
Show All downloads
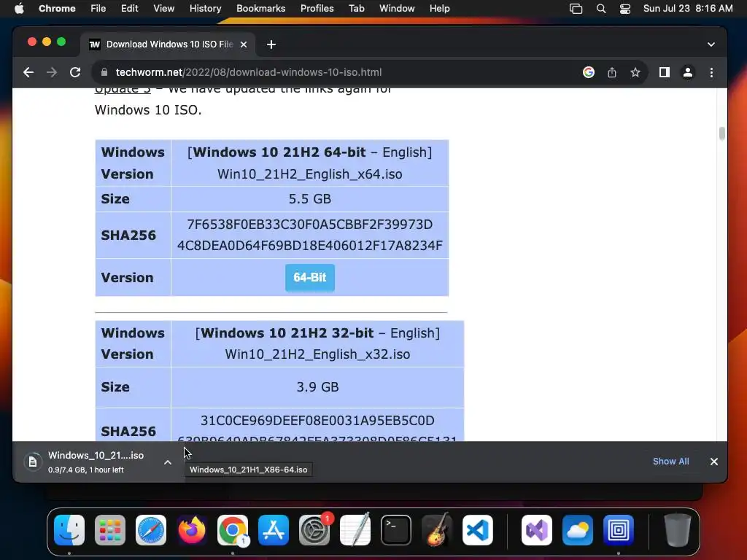pyautogui.click(x=671, y=462)
